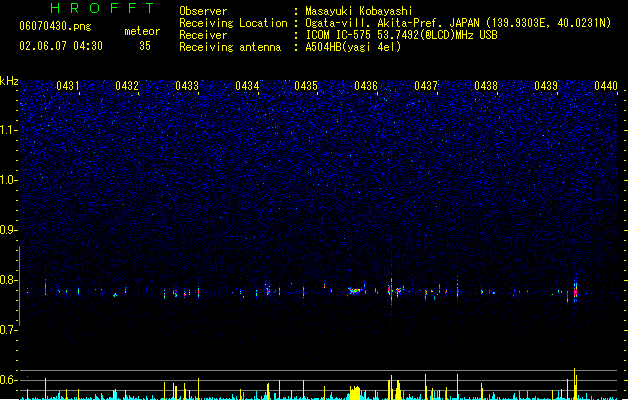Click the kHz axis unit label
Screen dimensions: 629x400
[x=9, y=81]
